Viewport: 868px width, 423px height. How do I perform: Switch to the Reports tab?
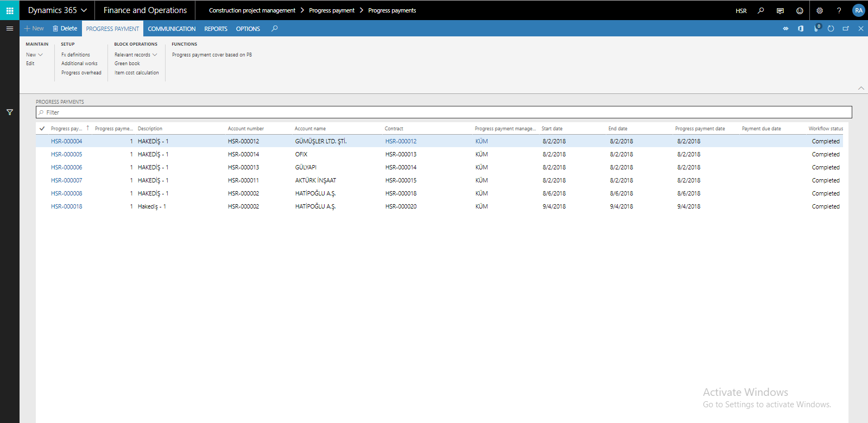216,29
